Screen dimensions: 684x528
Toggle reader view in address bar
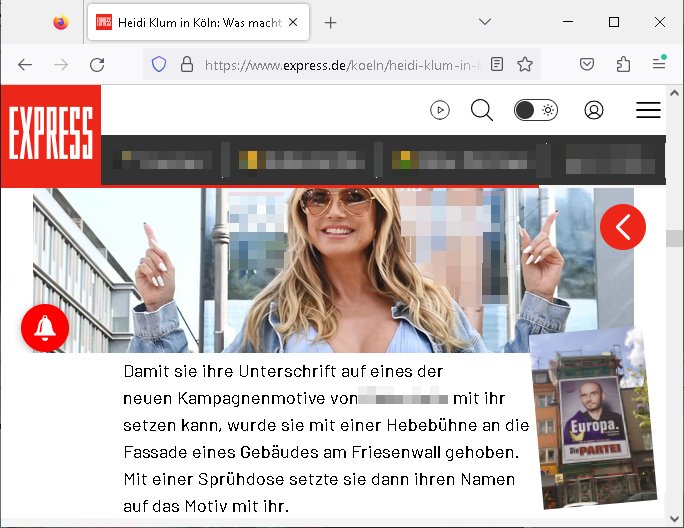pyautogui.click(x=497, y=64)
